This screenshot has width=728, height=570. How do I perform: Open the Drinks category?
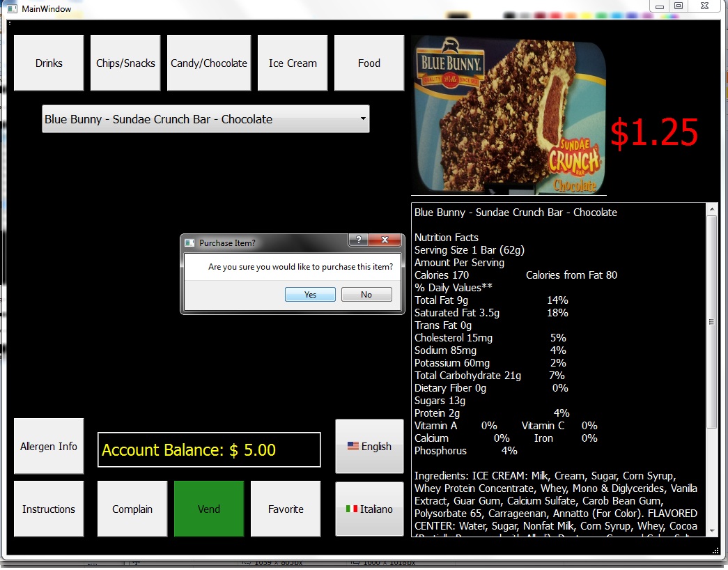pos(49,63)
